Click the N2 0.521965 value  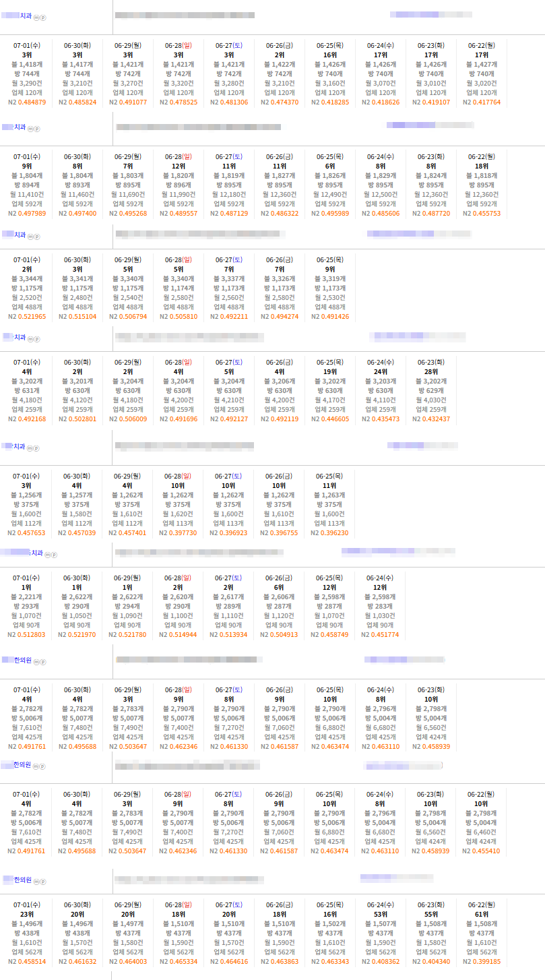click(27, 316)
